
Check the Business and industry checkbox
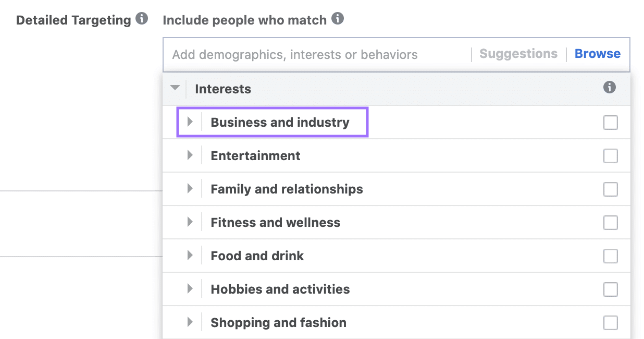click(x=610, y=122)
